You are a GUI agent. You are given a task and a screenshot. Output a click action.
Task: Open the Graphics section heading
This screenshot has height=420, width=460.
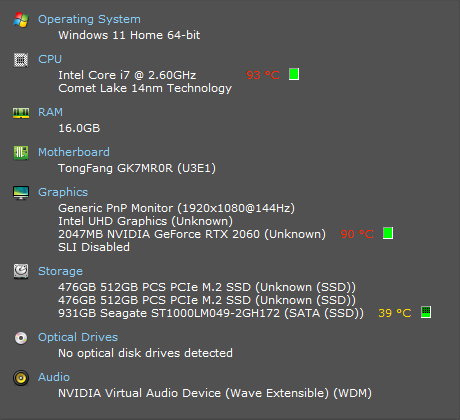click(63, 192)
